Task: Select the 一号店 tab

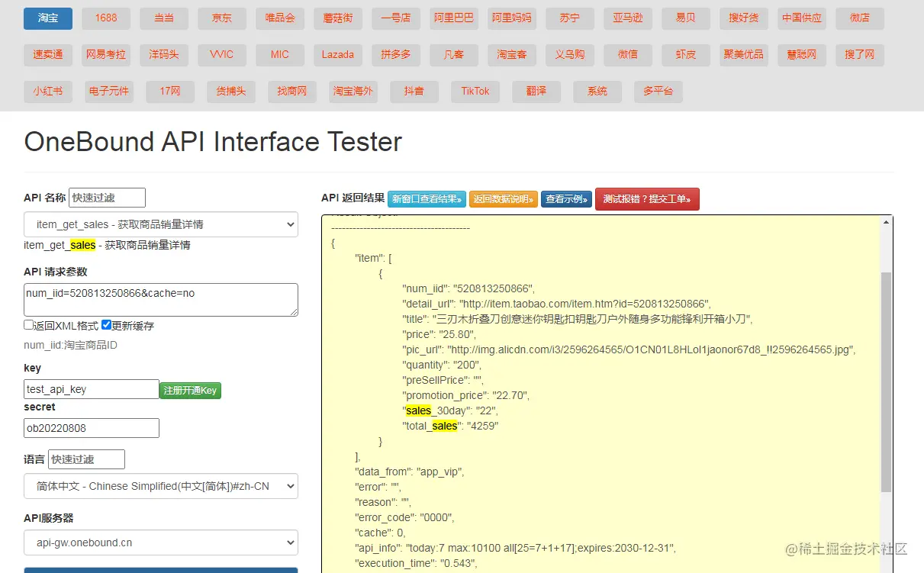Action: click(396, 18)
